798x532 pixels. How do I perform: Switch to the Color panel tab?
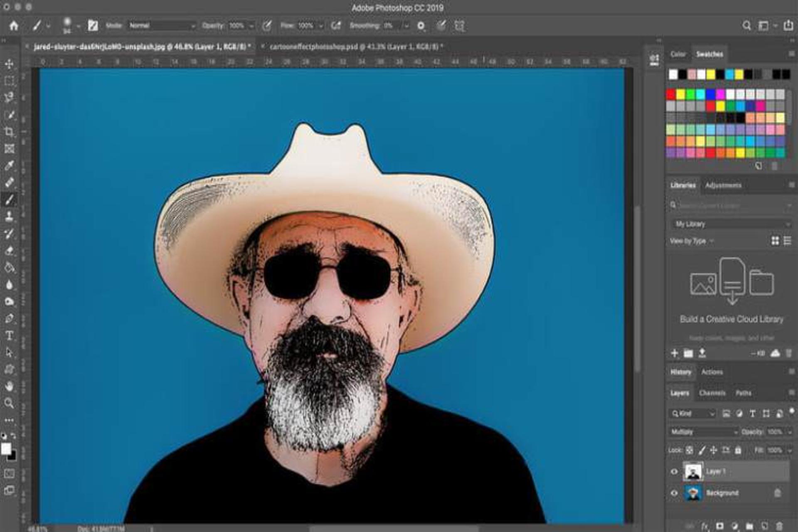[678, 54]
